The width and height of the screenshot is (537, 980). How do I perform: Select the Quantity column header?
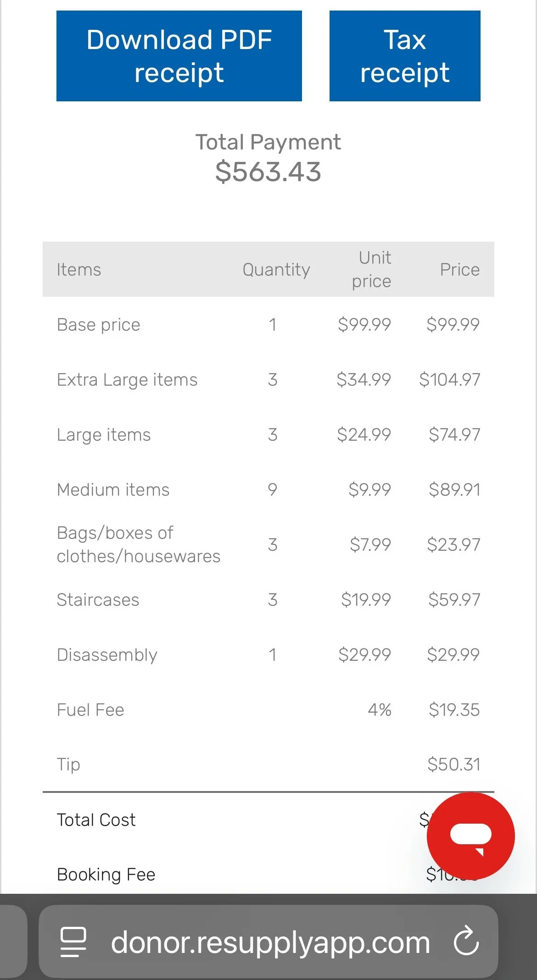tap(276, 270)
